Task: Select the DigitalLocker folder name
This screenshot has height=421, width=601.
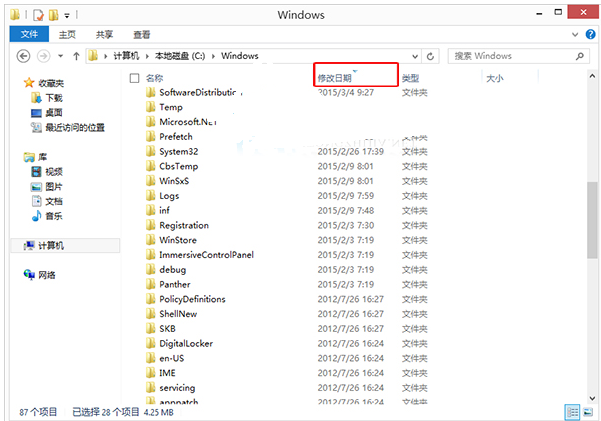Action: pos(186,343)
